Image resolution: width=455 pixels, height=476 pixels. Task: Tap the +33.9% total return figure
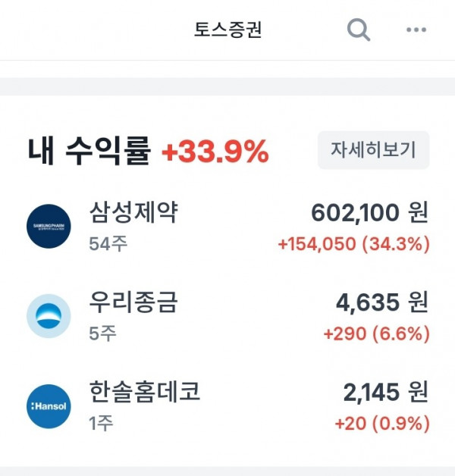pyautogui.click(x=215, y=151)
